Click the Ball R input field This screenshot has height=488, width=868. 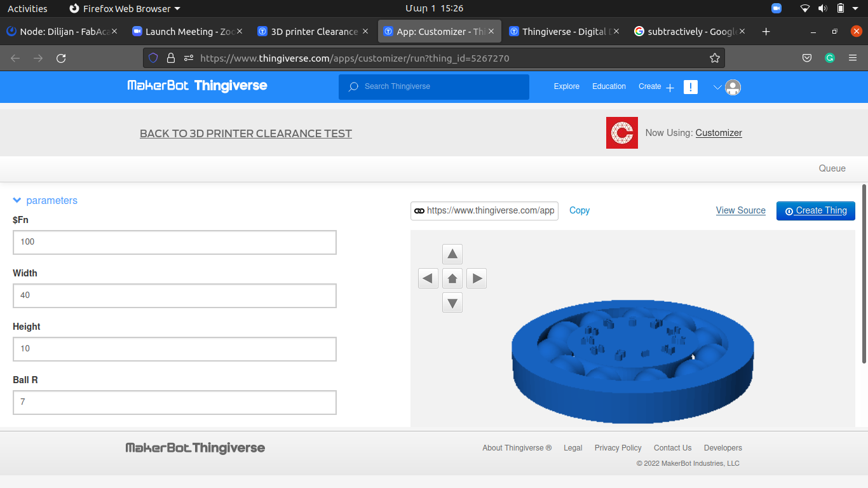coord(175,402)
